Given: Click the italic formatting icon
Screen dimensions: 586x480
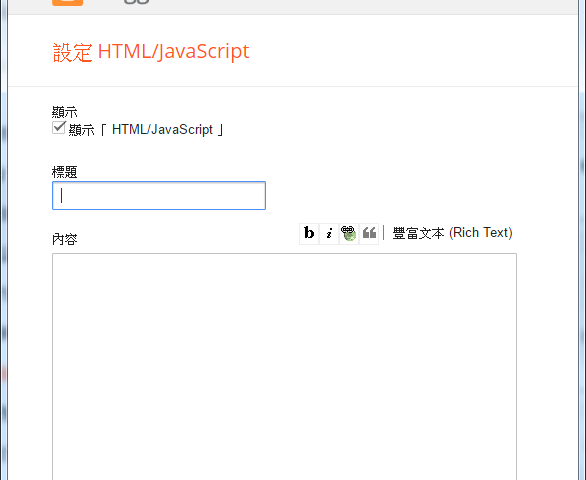Looking at the screenshot, I should [x=329, y=234].
